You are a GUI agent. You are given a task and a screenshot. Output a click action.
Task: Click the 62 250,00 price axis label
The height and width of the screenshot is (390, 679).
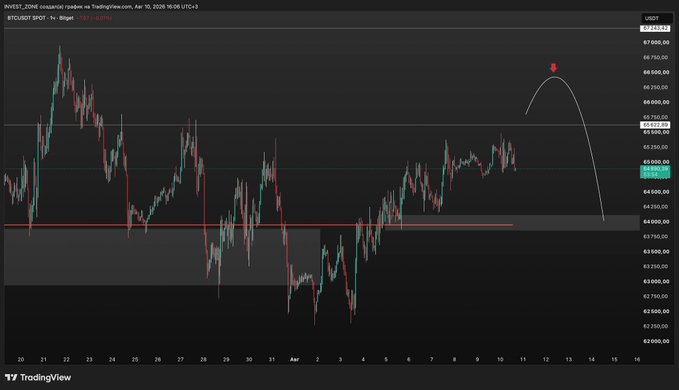656,326
